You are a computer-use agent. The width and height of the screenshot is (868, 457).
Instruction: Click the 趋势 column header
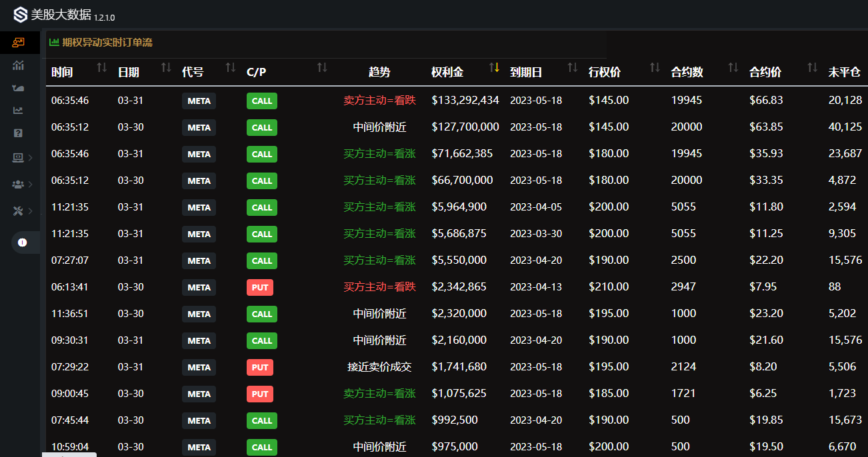[x=379, y=72]
